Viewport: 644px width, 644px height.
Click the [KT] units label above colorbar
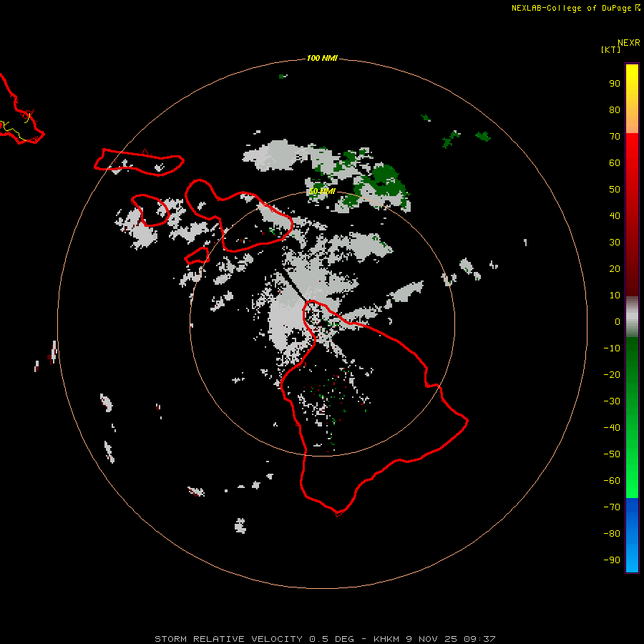click(610, 49)
